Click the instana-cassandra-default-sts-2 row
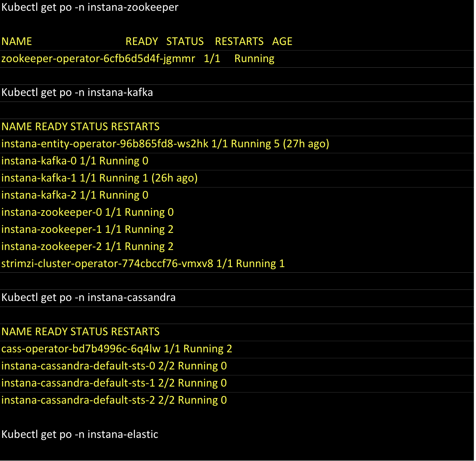The width and height of the screenshot is (476, 461). tap(114, 400)
